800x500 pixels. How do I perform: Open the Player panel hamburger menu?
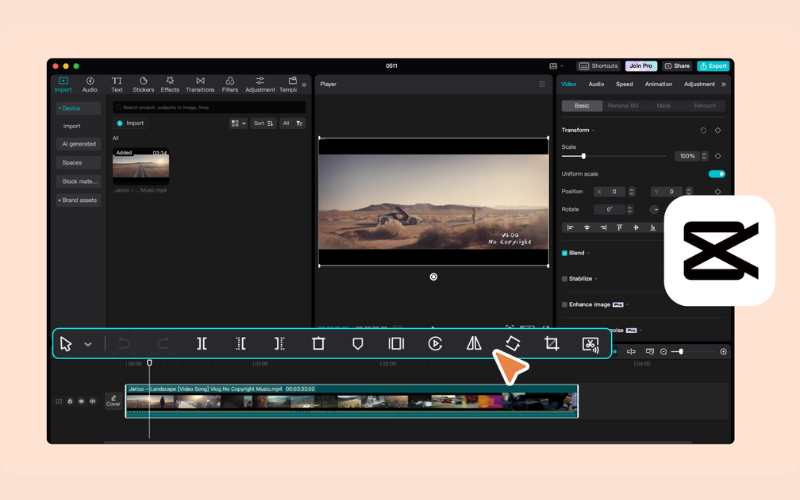point(542,84)
